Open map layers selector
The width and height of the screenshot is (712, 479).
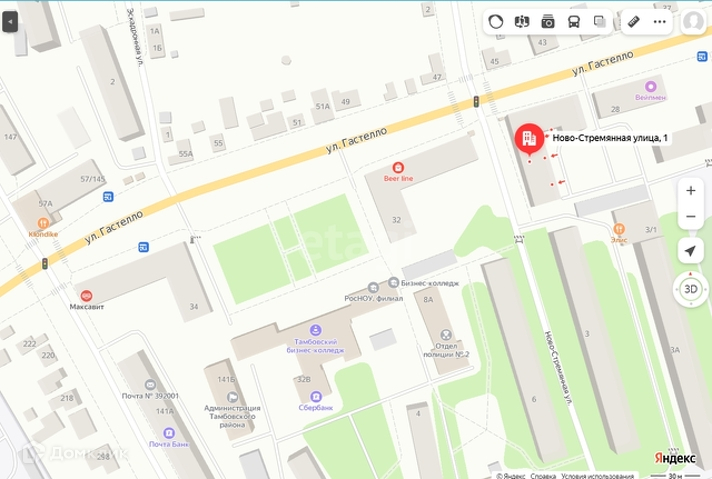pyautogui.click(x=600, y=21)
